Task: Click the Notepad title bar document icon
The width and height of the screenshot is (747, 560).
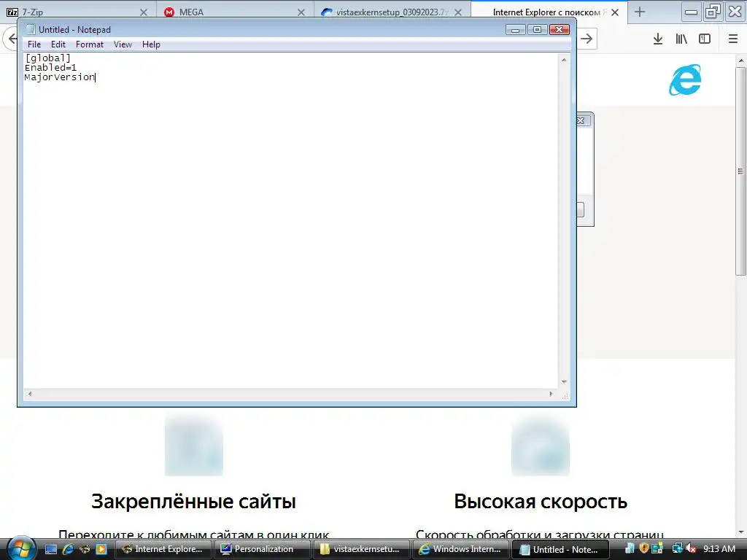Action: coord(31,29)
